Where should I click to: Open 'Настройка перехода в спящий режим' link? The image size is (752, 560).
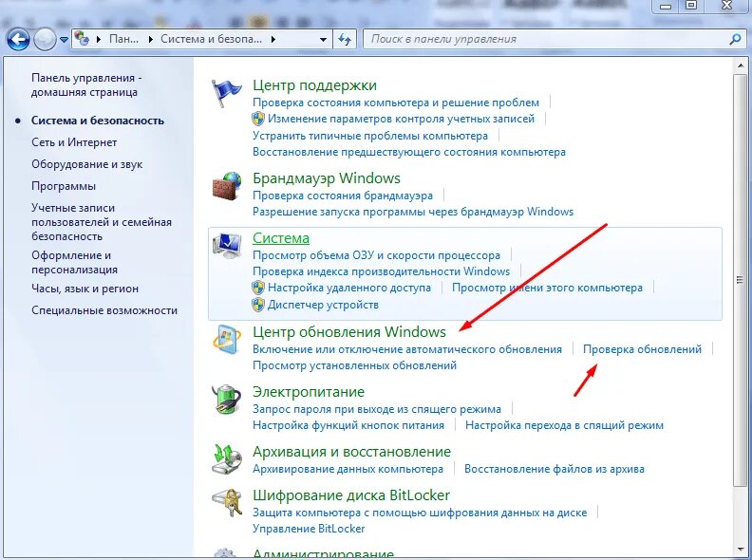[565, 425]
